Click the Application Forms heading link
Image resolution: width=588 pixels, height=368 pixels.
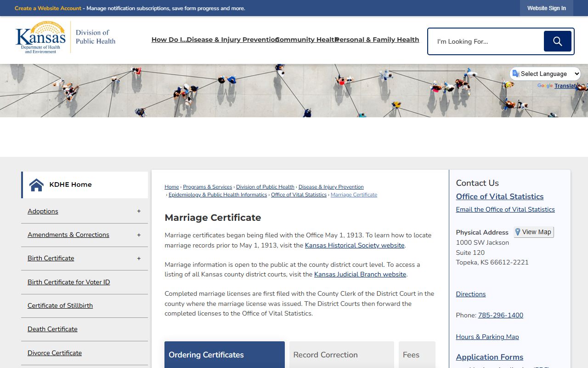[490, 357]
